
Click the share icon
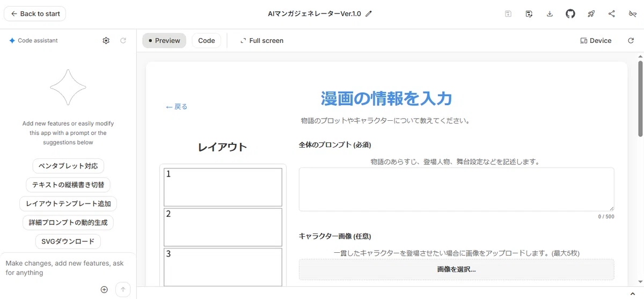[x=612, y=14]
